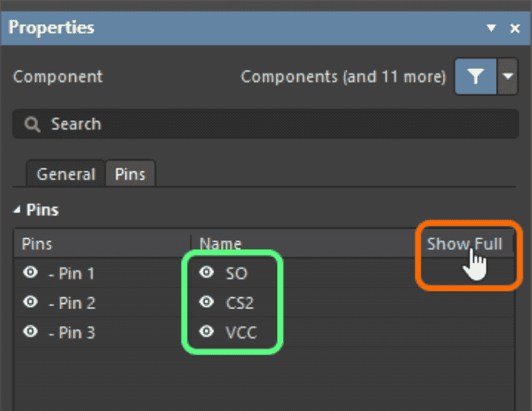
Task: Click the Pins column header
Action: 37,244
